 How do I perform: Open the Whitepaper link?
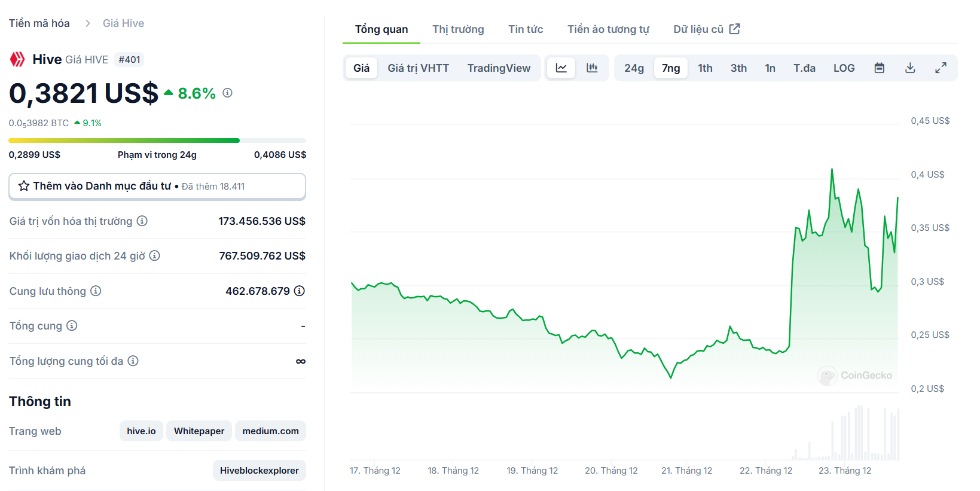(199, 431)
